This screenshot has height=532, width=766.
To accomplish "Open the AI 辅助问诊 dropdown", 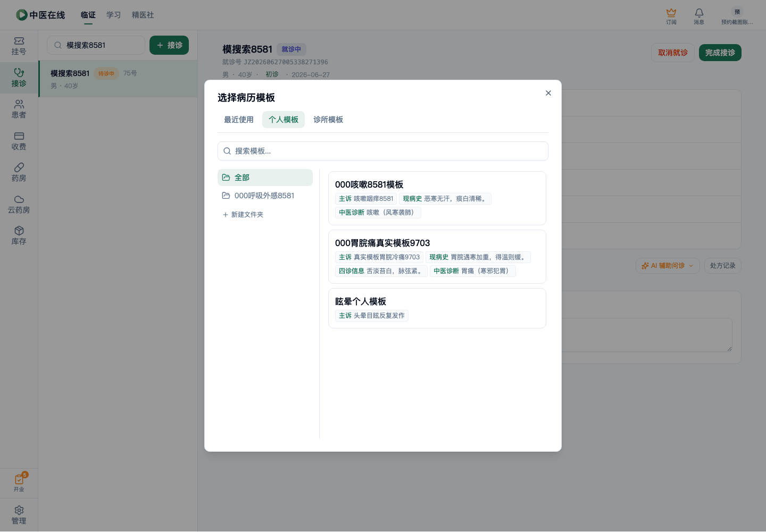I will 668,266.
